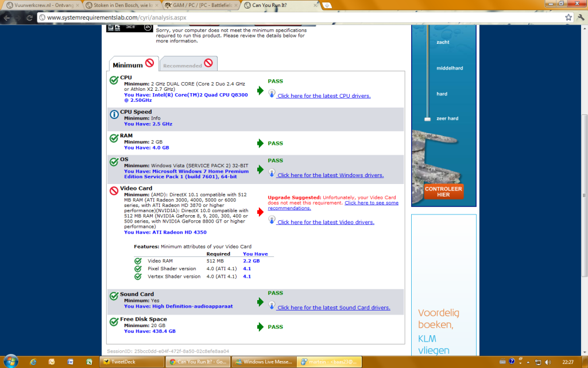Click the KLM 'Voordelig boeken' advertisement
This screenshot has height=368, width=588.
coord(444,285)
